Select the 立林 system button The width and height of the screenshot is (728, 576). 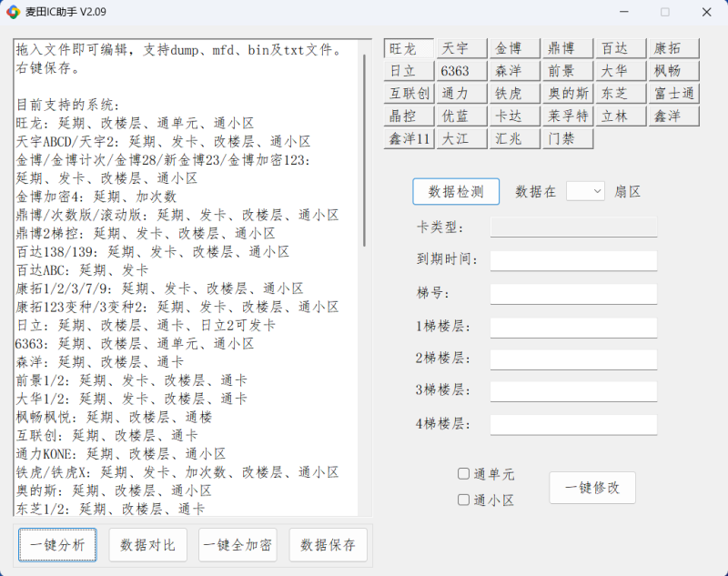click(621, 116)
